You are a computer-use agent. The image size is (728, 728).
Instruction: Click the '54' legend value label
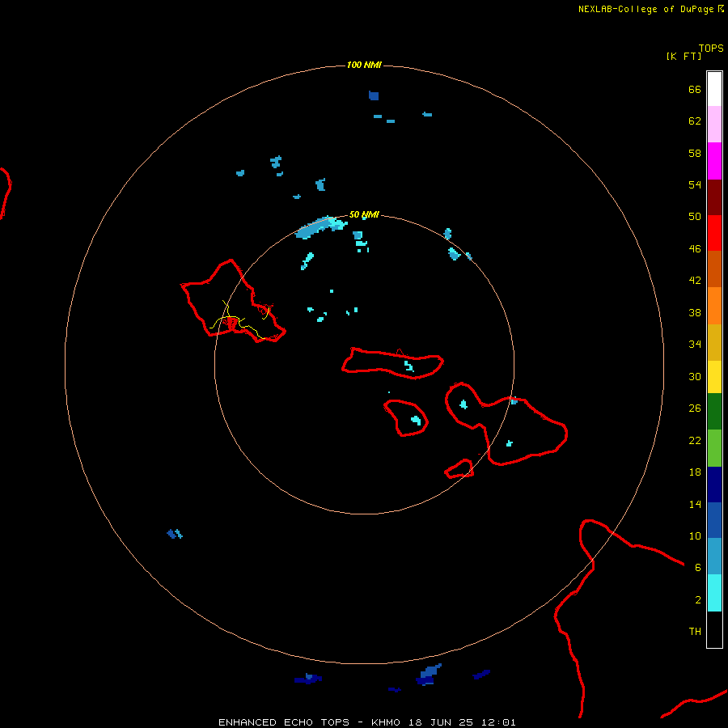point(695,184)
